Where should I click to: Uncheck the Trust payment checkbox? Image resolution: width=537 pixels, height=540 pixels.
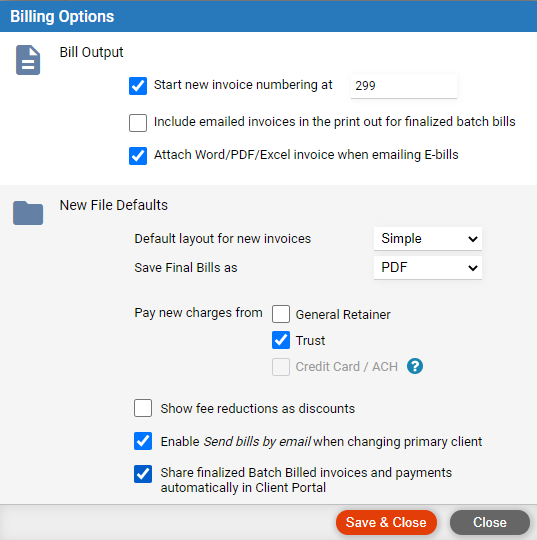[x=281, y=340]
